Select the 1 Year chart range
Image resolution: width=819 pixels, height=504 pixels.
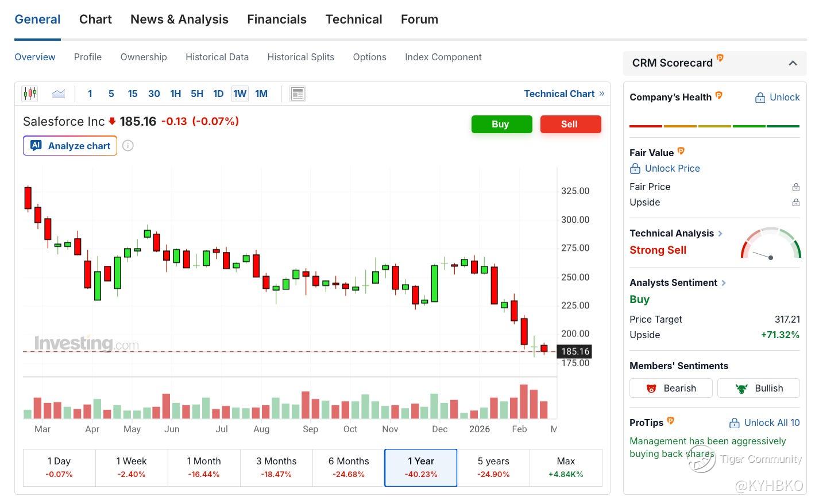tap(421, 468)
